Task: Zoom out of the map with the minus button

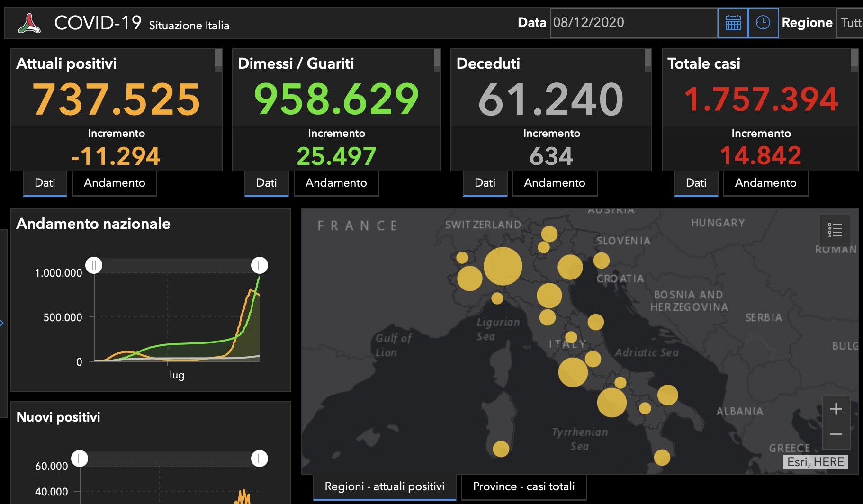Action: click(836, 434)
